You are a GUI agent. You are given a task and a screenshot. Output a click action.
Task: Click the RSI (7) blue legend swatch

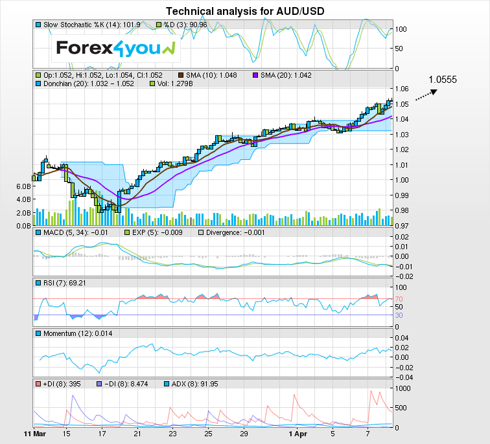[x=38, y=283]
